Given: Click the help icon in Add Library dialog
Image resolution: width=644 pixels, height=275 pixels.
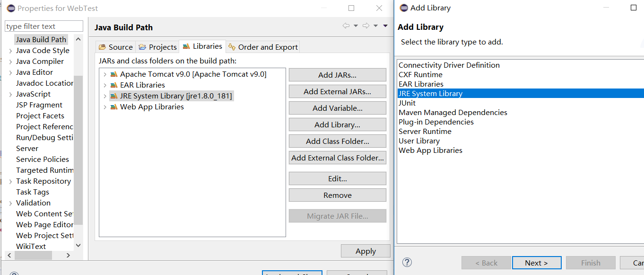Looking at the screenshot, I should coord(407,262).
